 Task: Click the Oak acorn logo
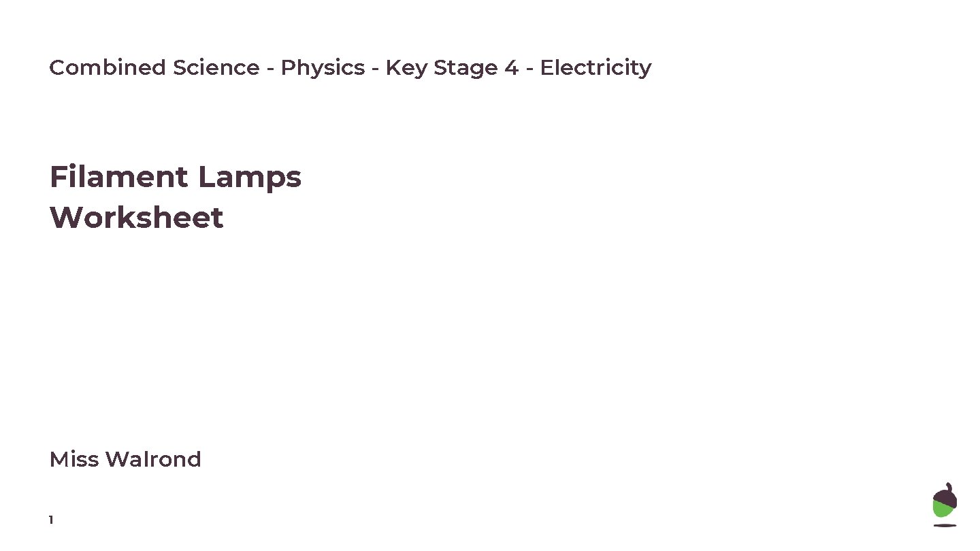(945, 504)
